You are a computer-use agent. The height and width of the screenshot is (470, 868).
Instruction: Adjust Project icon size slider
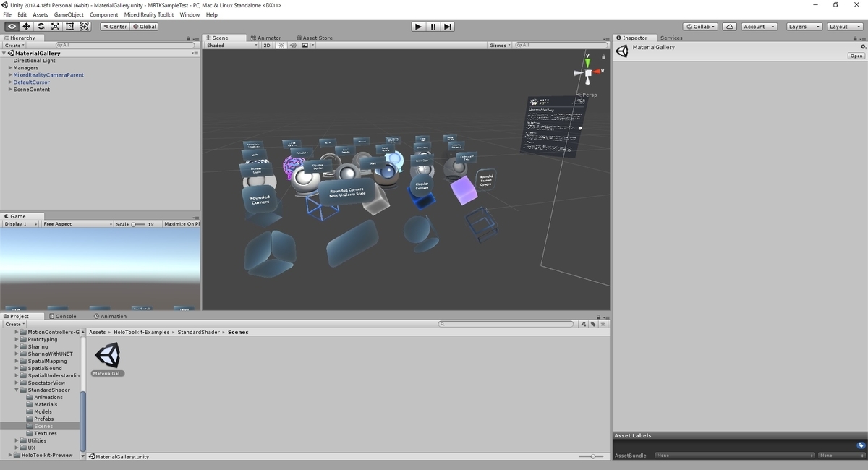(592, 456)
